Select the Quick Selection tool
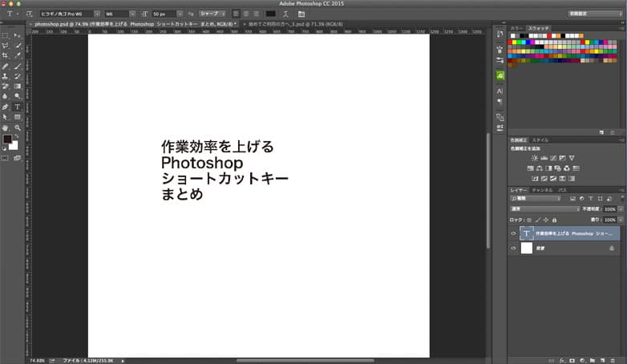The image size is (627, 364). pos(17,46)
